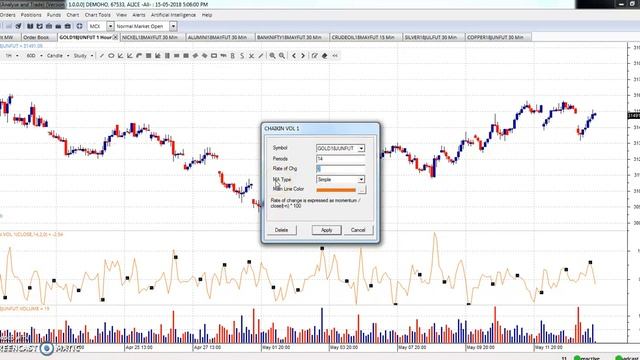
Task: Click the B buy marker icon
Action: tap(233, 56)
